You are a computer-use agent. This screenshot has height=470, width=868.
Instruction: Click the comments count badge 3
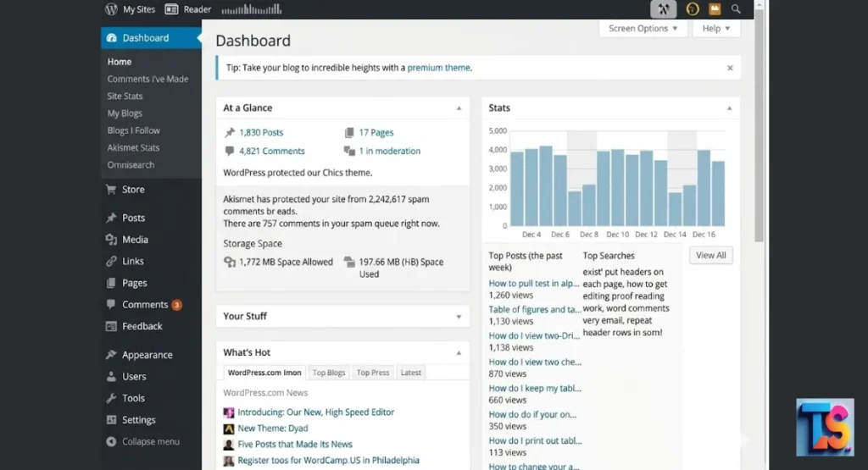[176, 305]
